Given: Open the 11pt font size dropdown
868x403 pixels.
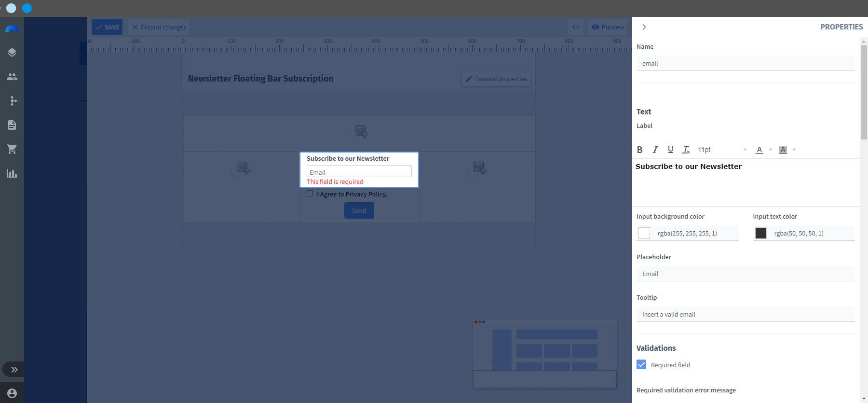Looking at the screenshot, I should click(x=722, y=150).
